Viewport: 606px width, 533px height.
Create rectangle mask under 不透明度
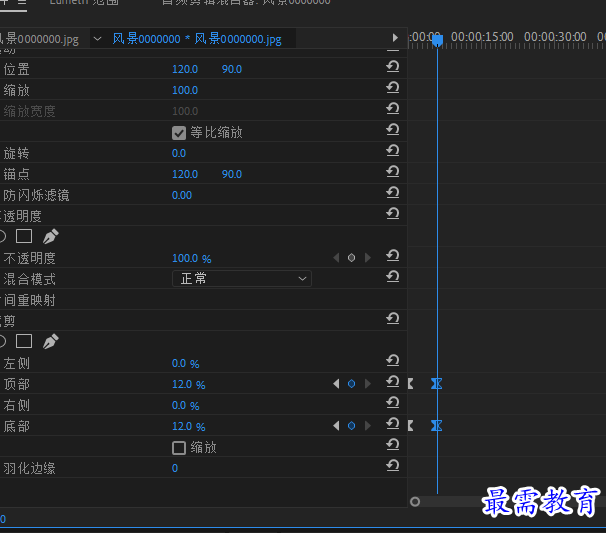pos(24,236)
